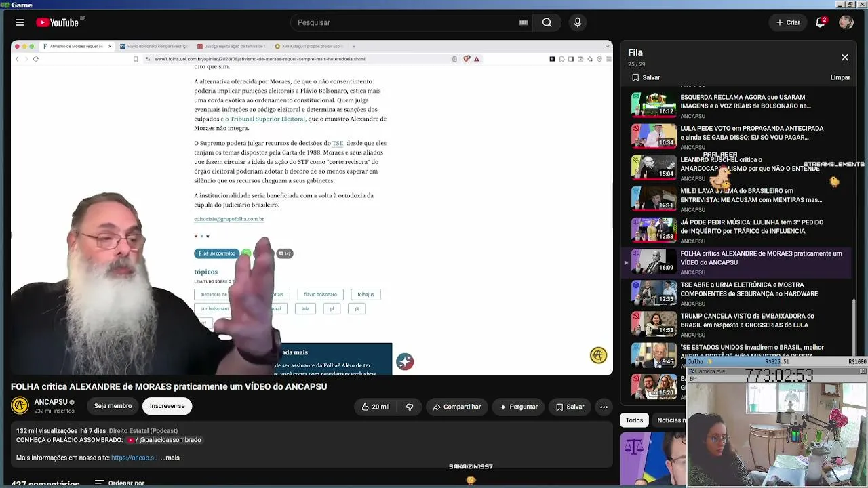This screenshot has width=868, height=488.
Task: Save the video with Salvar below player
Action: tap(570, 407)
